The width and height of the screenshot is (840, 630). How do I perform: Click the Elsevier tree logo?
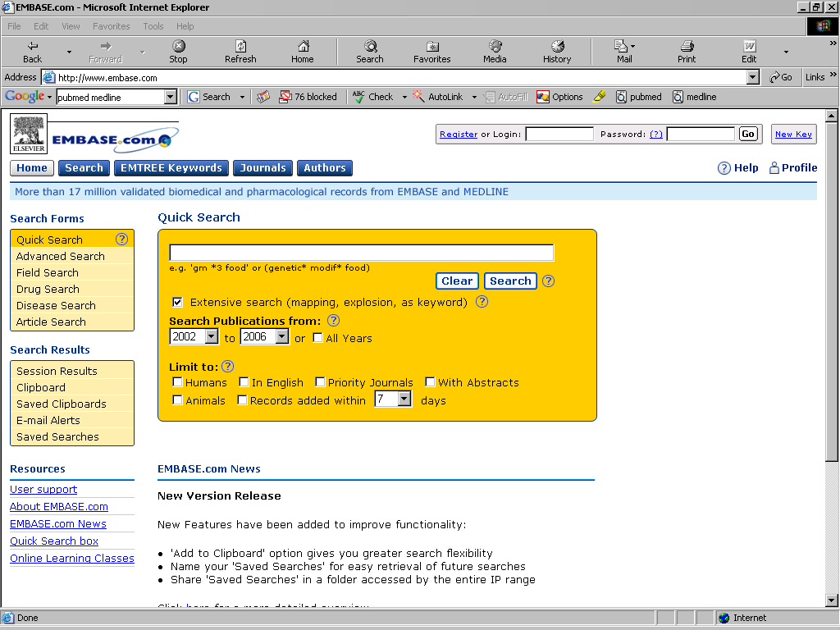click(x=29, y=134)
